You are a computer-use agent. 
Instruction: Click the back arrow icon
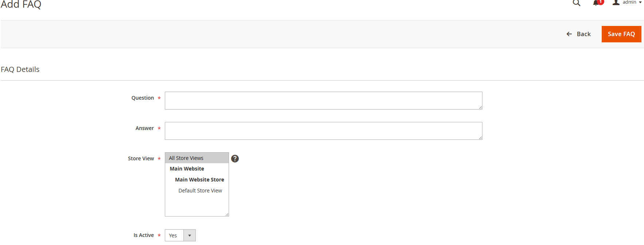569,34
